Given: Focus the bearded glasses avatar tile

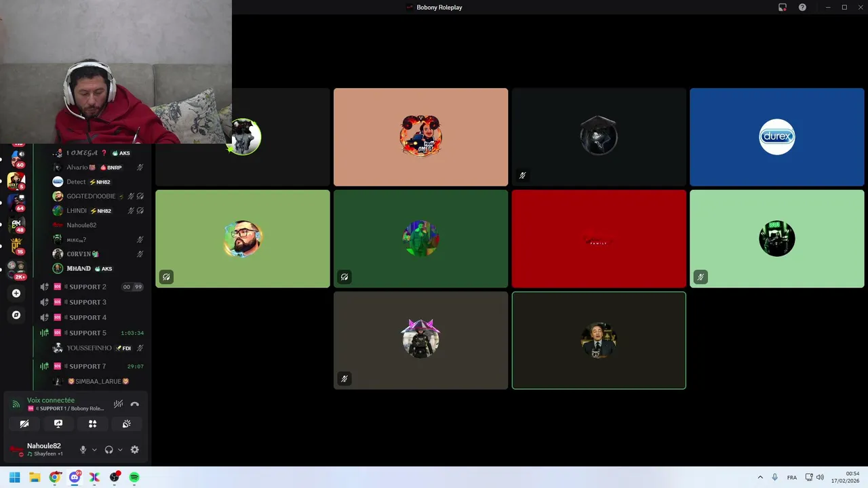Looking at the screenshot, I should [243, 239].
